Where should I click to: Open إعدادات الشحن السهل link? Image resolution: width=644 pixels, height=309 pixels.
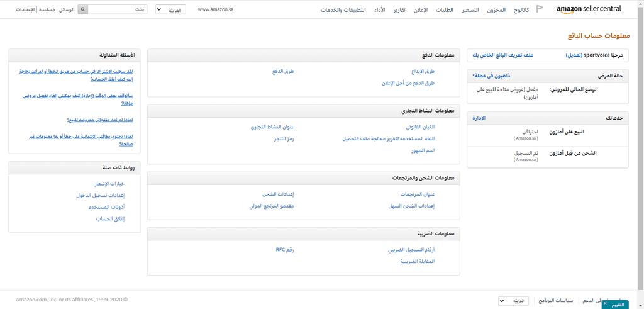pos(411,205)
